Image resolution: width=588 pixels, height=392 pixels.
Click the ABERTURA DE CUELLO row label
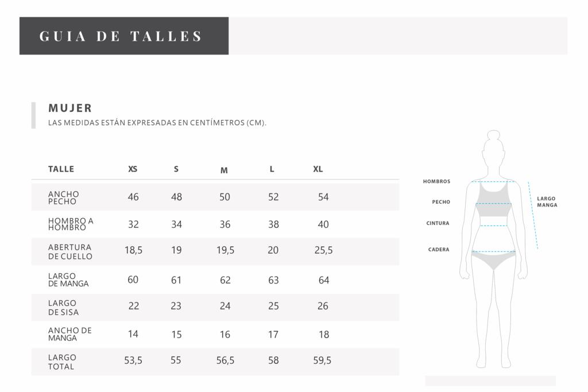[x=70, y=252]
